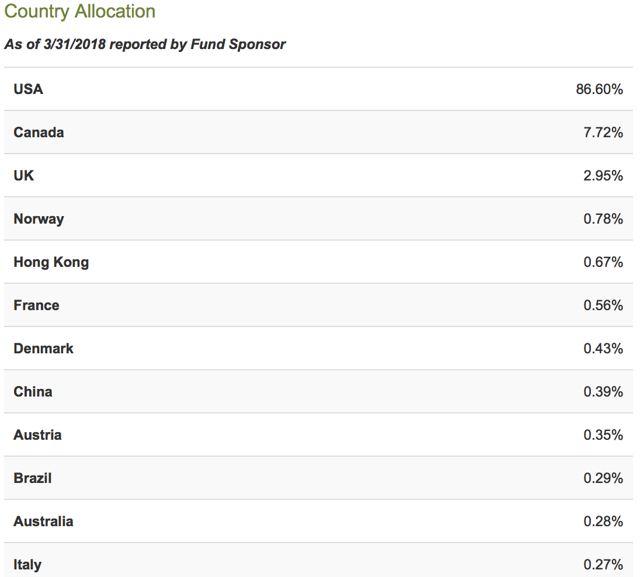The width and height of the screenshot is (640, 577).
Task: Select the China row label
Action: [33, 392]
